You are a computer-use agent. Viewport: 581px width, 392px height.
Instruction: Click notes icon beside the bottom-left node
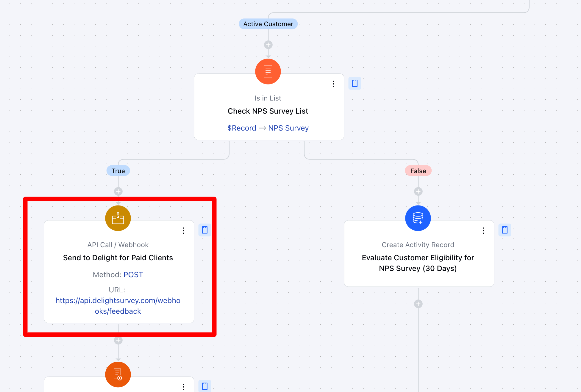click(x=205, y=386)
